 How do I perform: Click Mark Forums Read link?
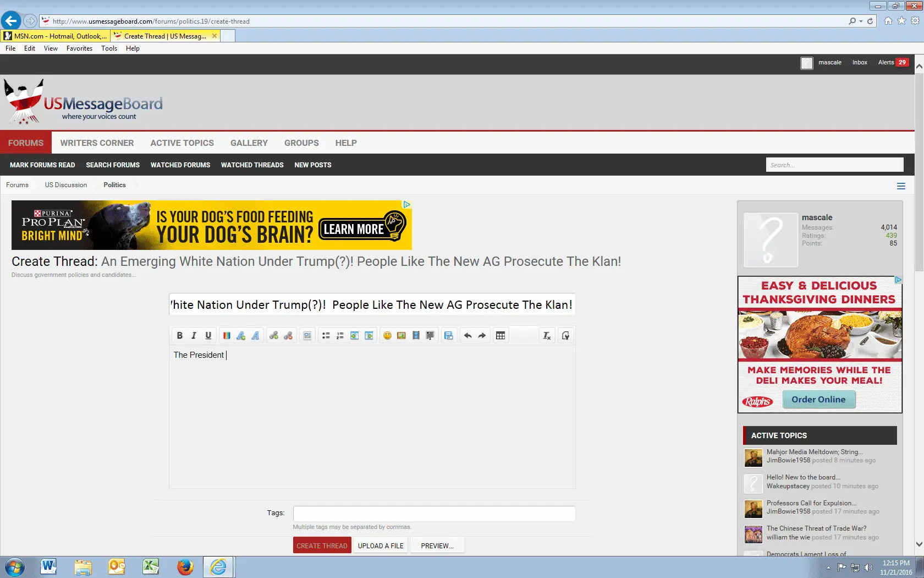point(42,165)
